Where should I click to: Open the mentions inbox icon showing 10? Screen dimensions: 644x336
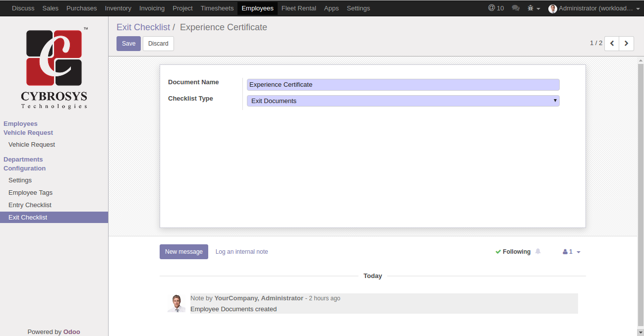click(496, 8)
